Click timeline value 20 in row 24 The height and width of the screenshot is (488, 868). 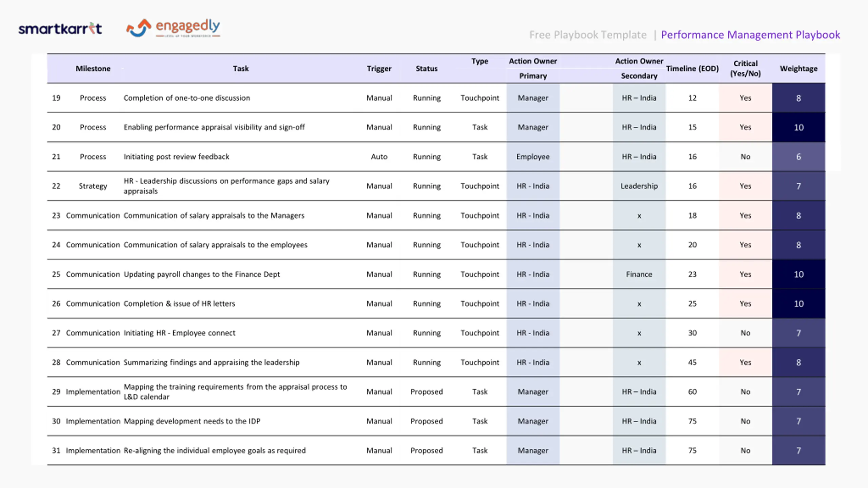692,245
